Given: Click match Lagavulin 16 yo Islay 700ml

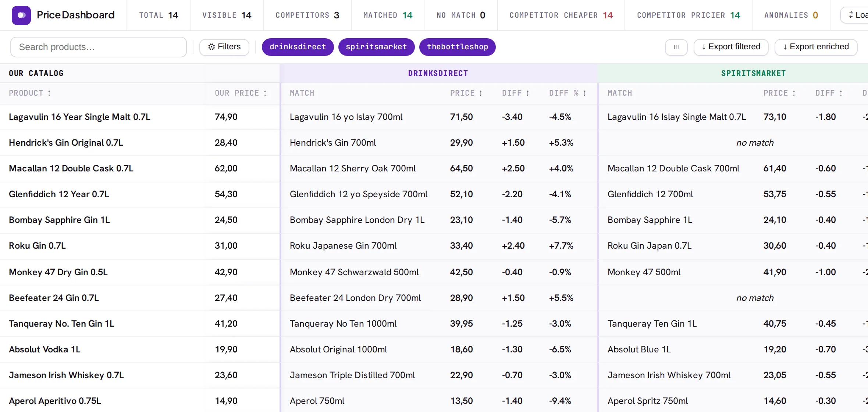Looking at the screenshot, I should [346, 117].
